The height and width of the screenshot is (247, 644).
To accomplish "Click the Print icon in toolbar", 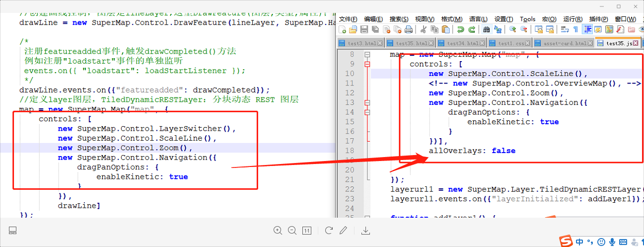I will click(x=409, y=29).
